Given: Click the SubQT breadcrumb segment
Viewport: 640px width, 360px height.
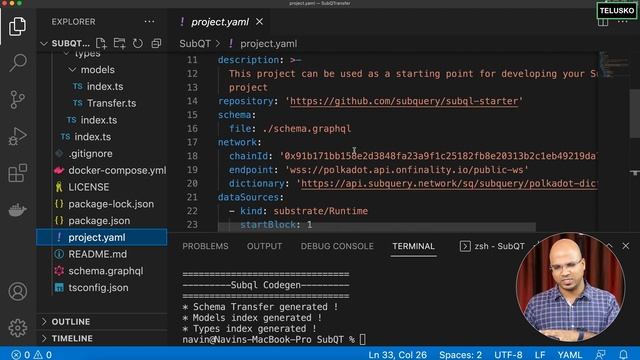Looking at the screenshot, I should [195, 44].
